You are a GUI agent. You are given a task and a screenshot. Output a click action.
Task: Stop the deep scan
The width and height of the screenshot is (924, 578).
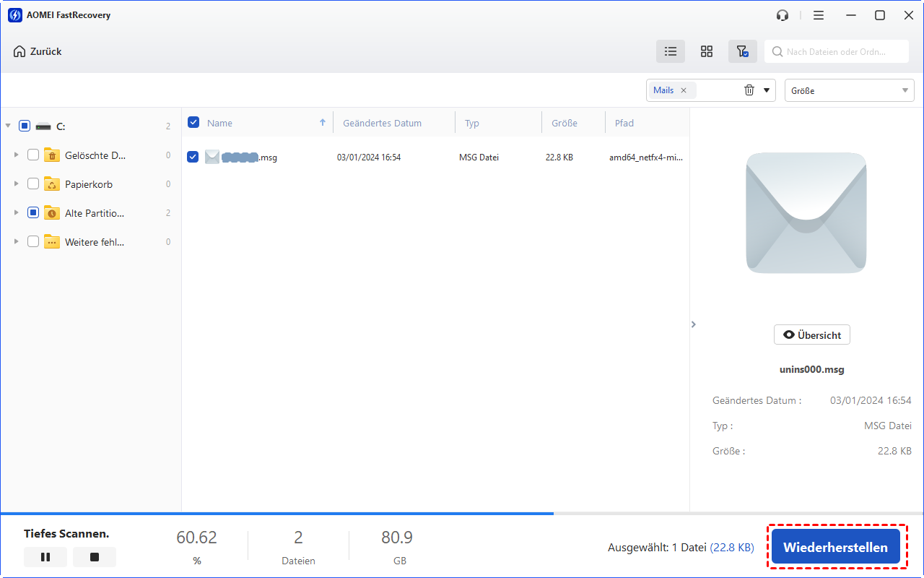tap(95, 557)
